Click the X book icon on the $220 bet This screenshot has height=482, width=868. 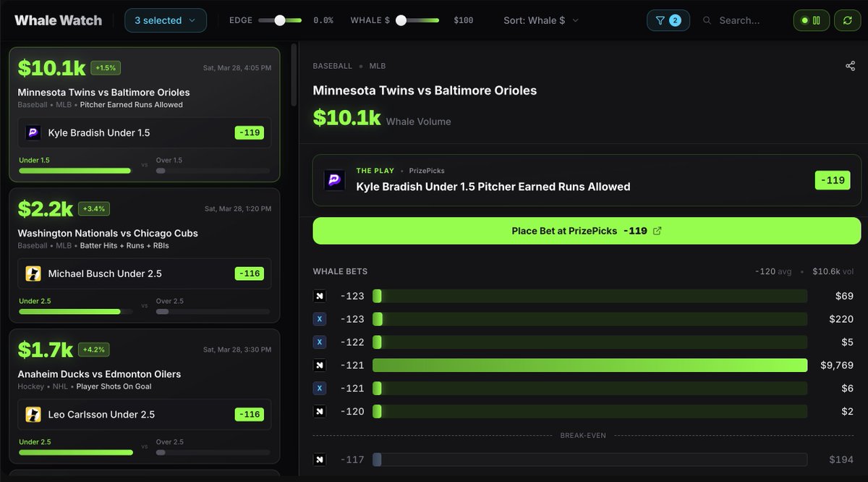click(320, 319)
